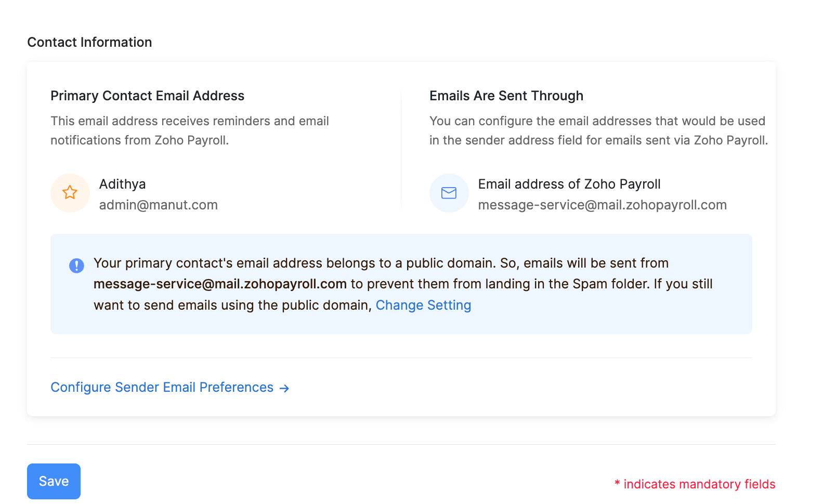Click the public domain notice's first line

[381, 263]
